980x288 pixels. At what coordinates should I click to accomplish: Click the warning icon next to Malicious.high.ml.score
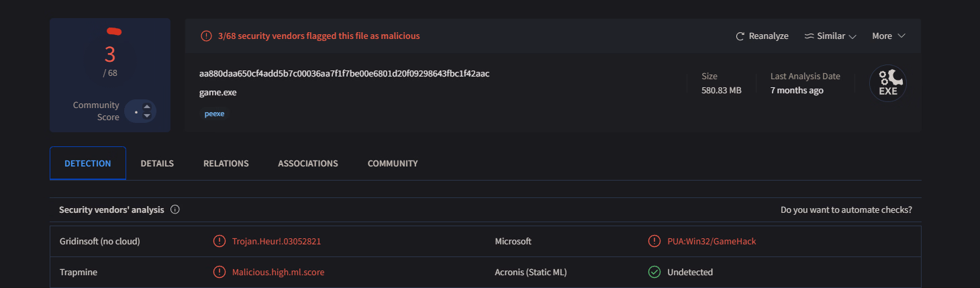(219, 272)
